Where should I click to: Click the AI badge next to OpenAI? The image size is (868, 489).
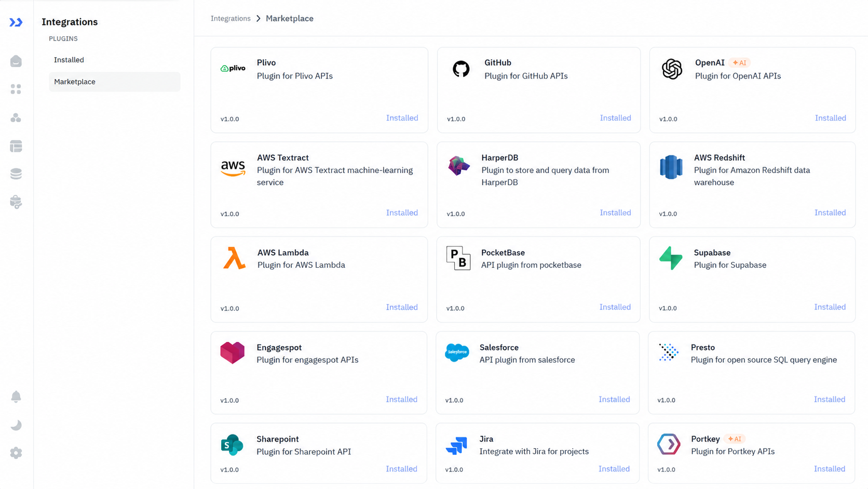point(739,63)
